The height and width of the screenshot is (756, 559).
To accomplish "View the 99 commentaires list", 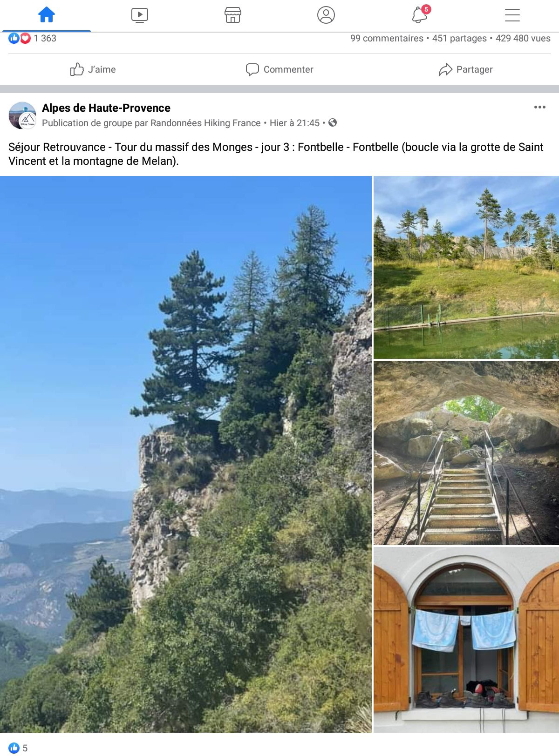I will [387, 38].
